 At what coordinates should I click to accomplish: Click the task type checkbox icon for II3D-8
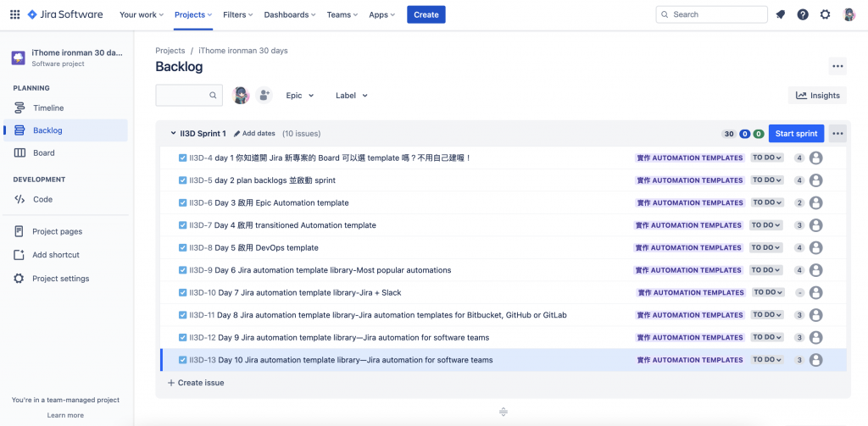point(183,247)
